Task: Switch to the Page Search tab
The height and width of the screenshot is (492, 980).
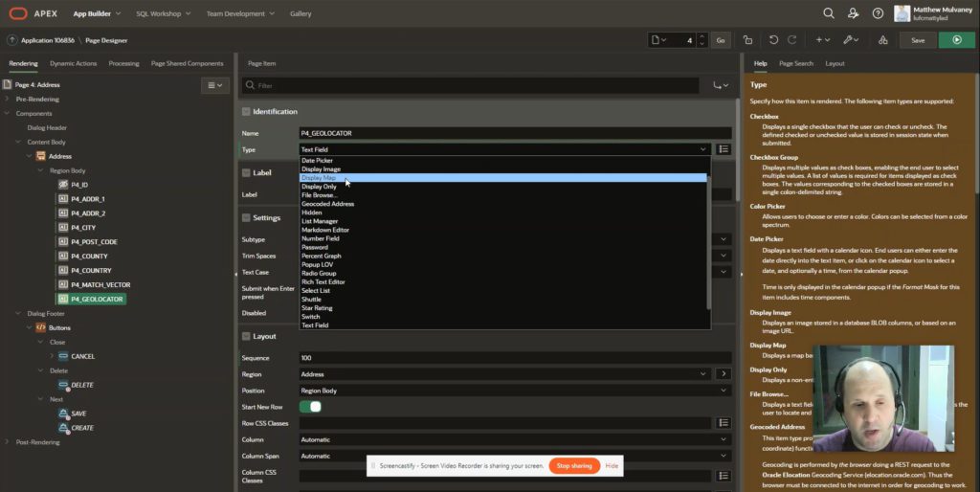Action: [795, 63]
